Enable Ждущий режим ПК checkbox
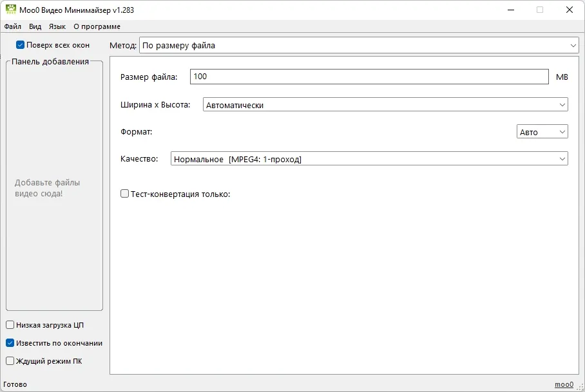The height and width of the screenshot is (392, 585). tap(10, 360)
